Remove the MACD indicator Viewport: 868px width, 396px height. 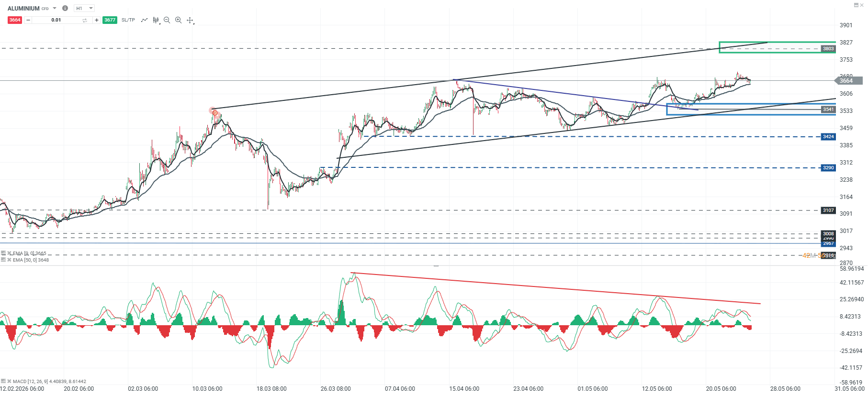click(x=9, y=381)
